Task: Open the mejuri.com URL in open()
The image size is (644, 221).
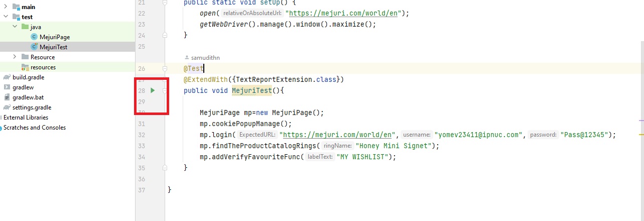Action: pos(344,13)
